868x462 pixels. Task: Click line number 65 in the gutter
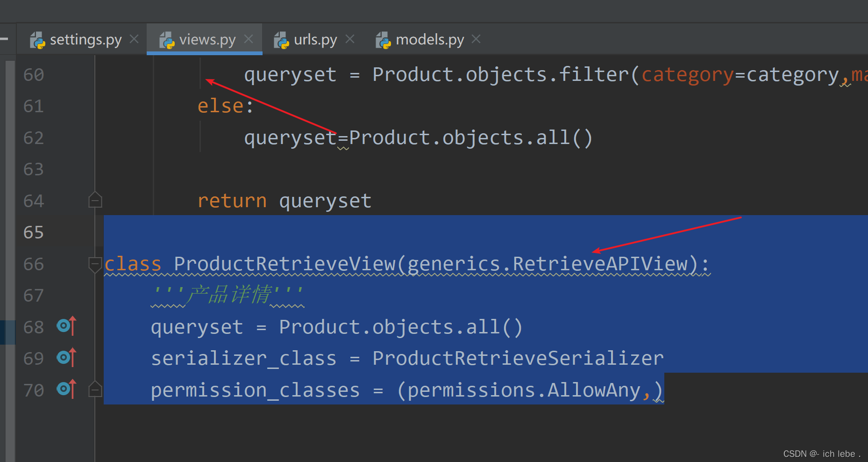pyautogui.click(x=34, y=232)
